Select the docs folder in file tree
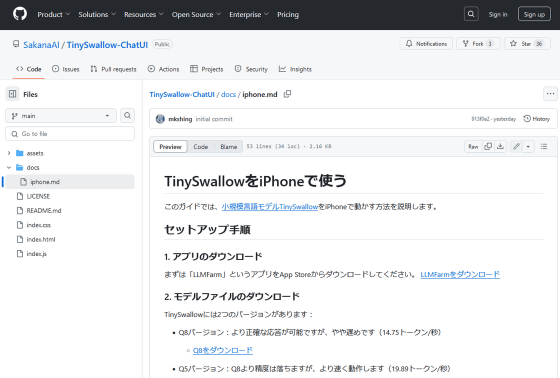 (x=33, y=167)
